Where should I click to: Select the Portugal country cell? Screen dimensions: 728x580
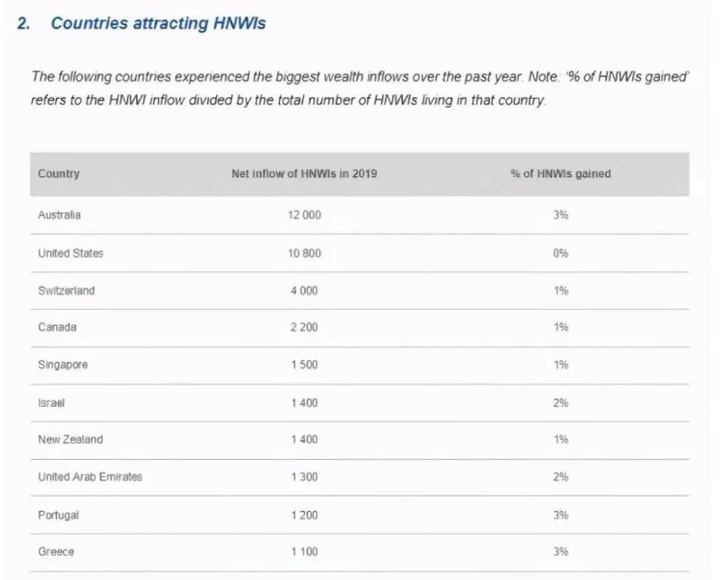click(x=58, y=515)
